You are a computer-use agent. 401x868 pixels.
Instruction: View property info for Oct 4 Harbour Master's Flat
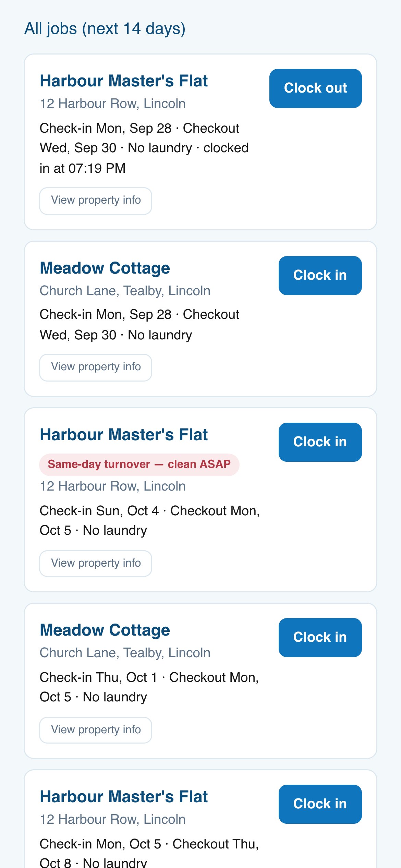point(96,564)
